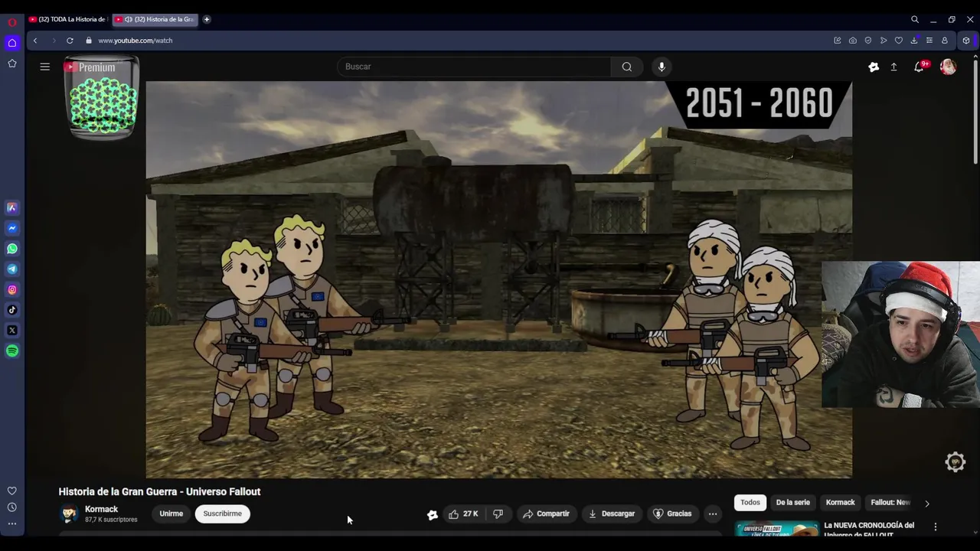Reload the YouTube page
Image resolution: width=980 pixels, height=551 pixels.
tap(70, 41)
